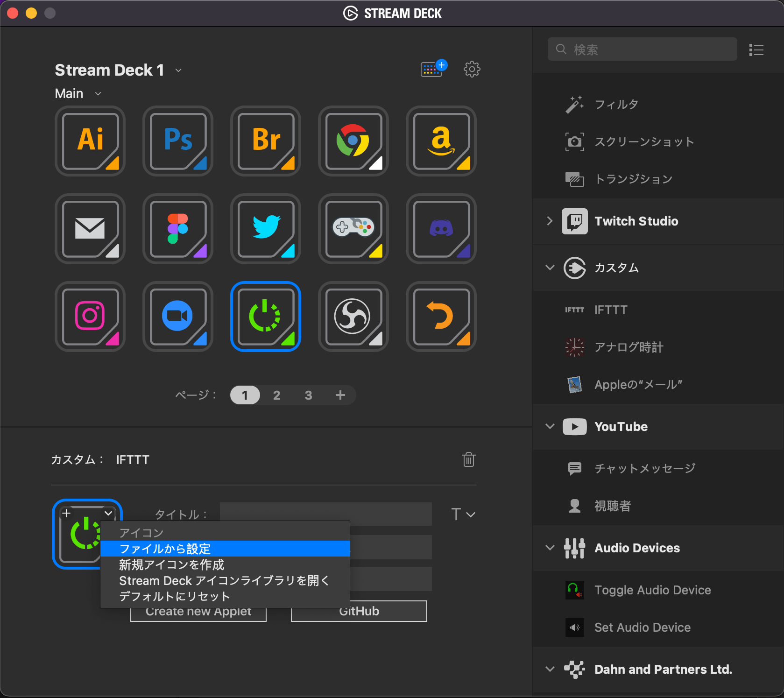The width and height of the screenshot is (784, 698).
Task: Toggle the action list view icon
Action: [756, 49]
